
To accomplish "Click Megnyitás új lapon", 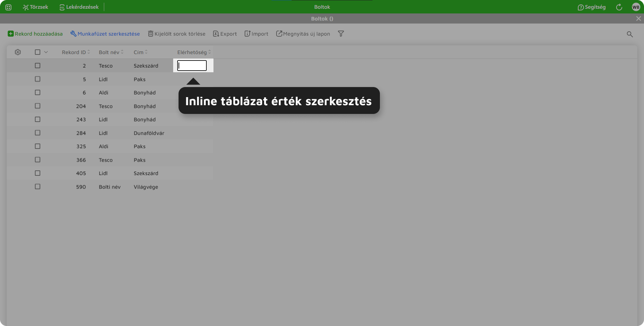I will coord(303,34).
